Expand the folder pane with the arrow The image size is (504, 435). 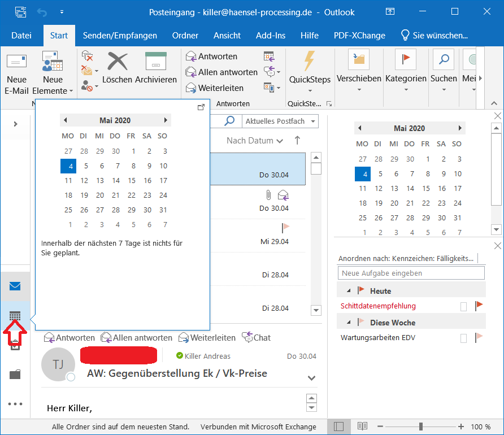(15, 124)
